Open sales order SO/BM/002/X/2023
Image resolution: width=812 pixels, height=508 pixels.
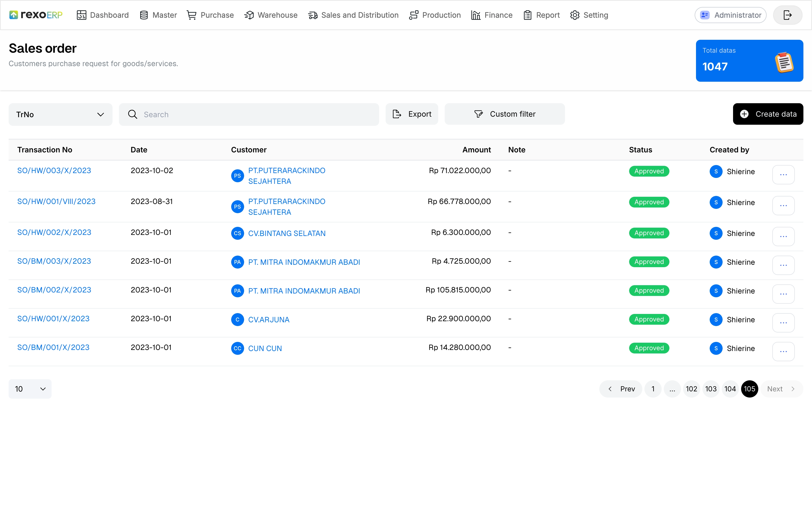(54, 290)
